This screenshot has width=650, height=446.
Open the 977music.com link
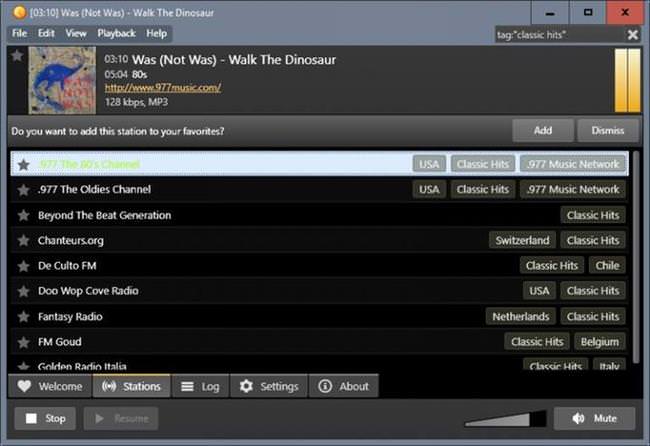tap(163, 87)
